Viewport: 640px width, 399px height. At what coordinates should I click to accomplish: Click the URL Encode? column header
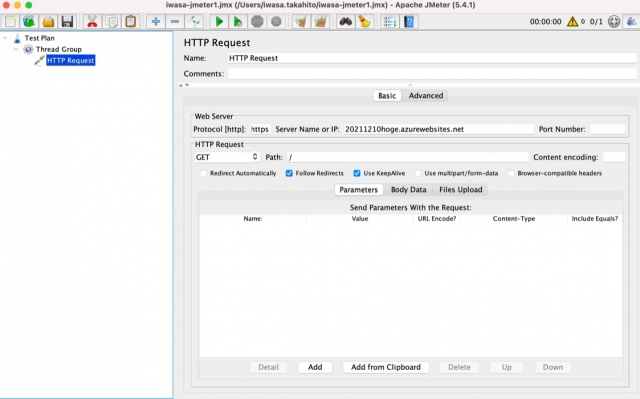click(x=437, y=219)
